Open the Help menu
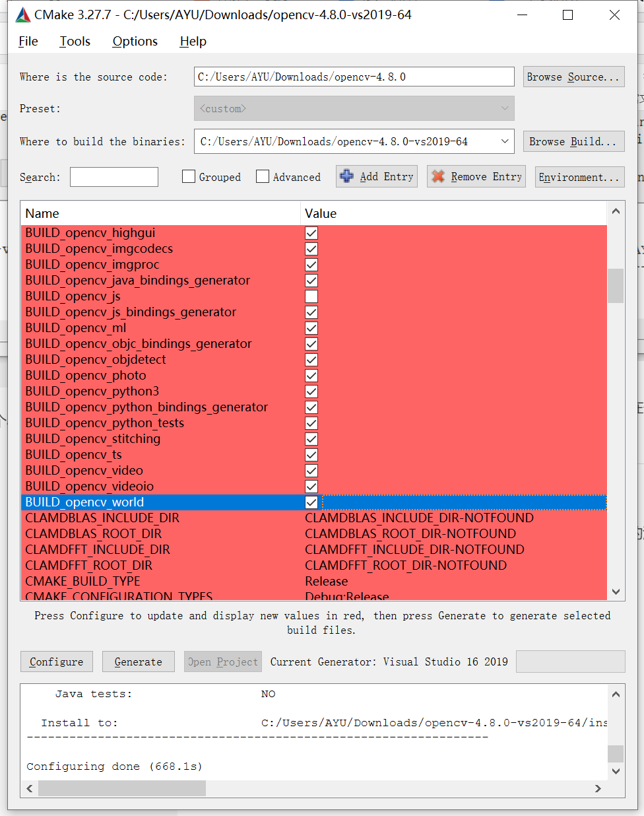Viewport: 644px width, 816px height. point(193,41)
